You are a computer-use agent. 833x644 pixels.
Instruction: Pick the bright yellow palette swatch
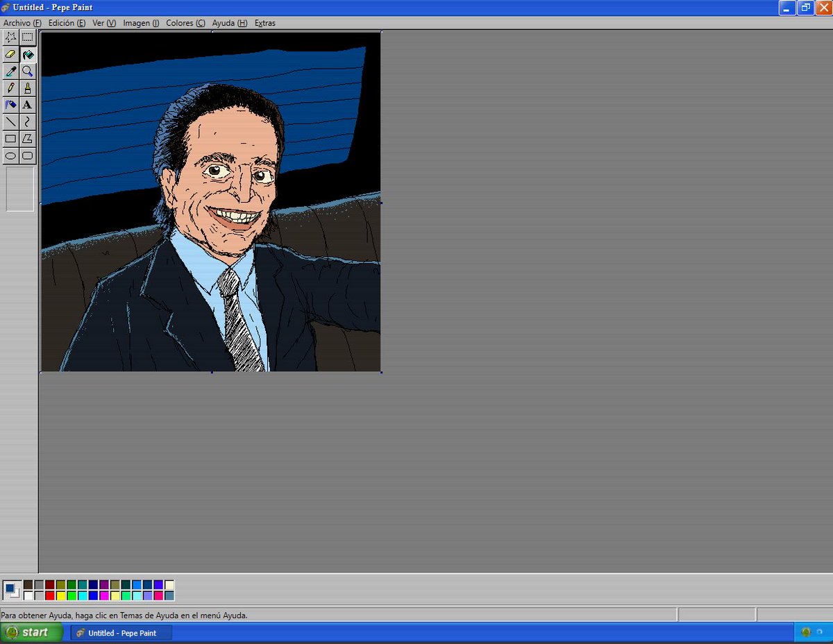[61, 595]
